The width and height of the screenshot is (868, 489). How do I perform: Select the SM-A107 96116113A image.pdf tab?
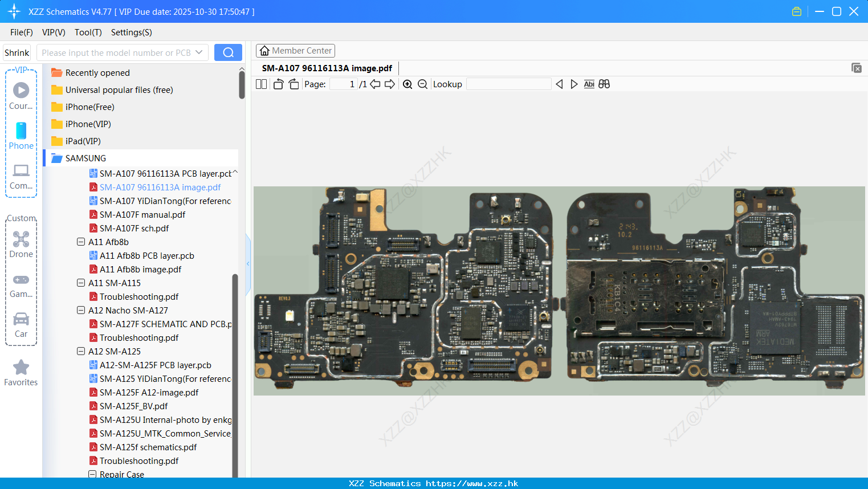tap(327, 68)
